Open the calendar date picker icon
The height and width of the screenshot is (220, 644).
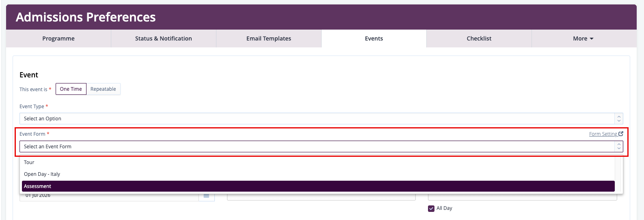206,196
